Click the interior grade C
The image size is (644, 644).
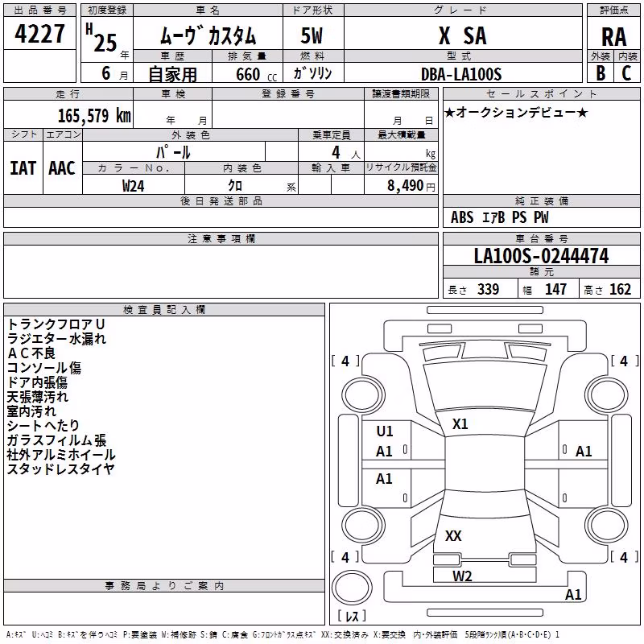coord(626,73)
